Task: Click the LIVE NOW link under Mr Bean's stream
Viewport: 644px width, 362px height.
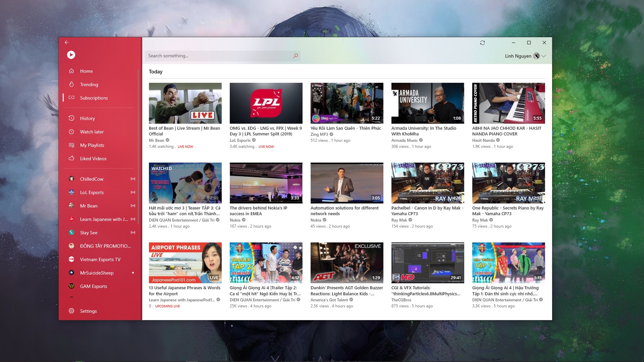Action: tap(185, 146)
